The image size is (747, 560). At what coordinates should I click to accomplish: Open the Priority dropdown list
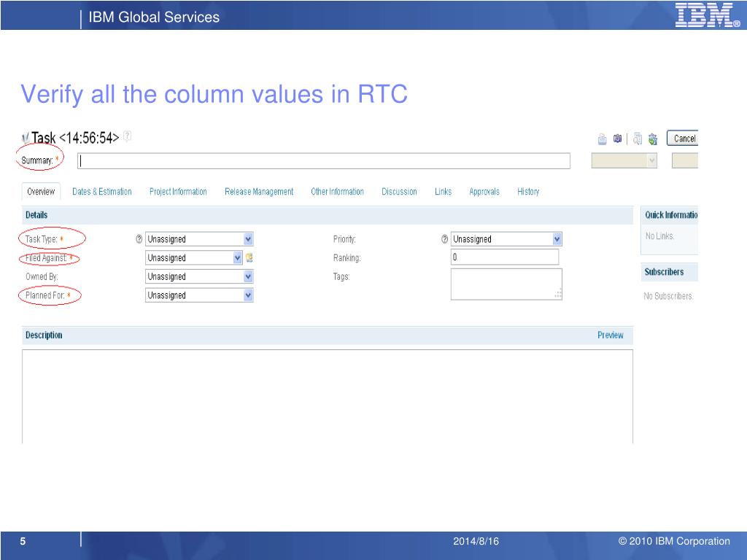[x=557, y=239]
